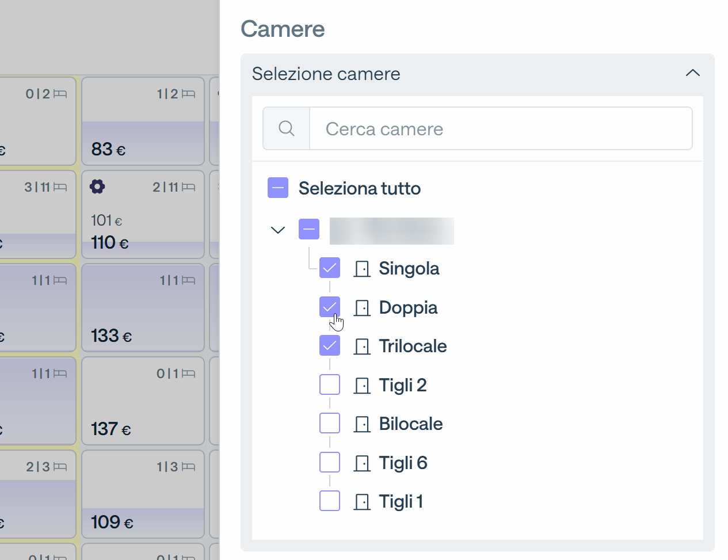Screen dimensions: 728x560
Task: Click the door icon next to Tigli 6
Action: click(362, 463)
